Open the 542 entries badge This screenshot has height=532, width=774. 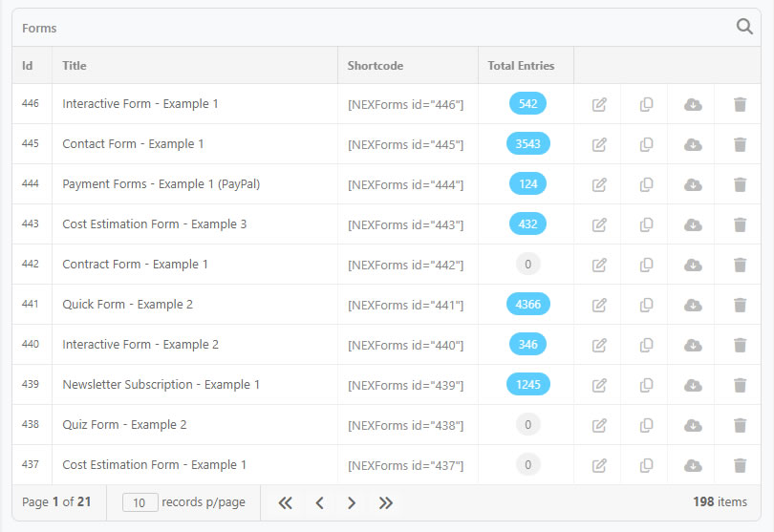[x=527, y=104]
